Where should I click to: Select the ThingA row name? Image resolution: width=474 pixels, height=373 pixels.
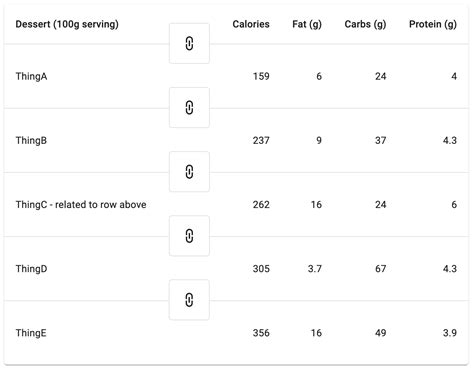(31, 76)
